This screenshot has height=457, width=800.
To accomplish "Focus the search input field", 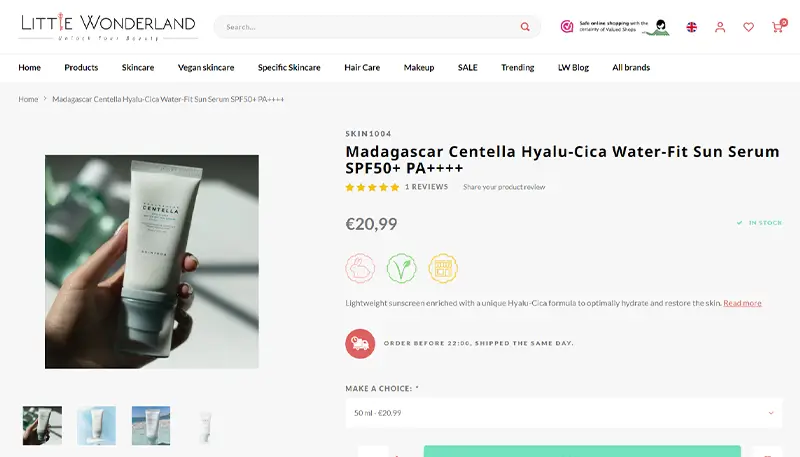I will (x=367, y=27).
